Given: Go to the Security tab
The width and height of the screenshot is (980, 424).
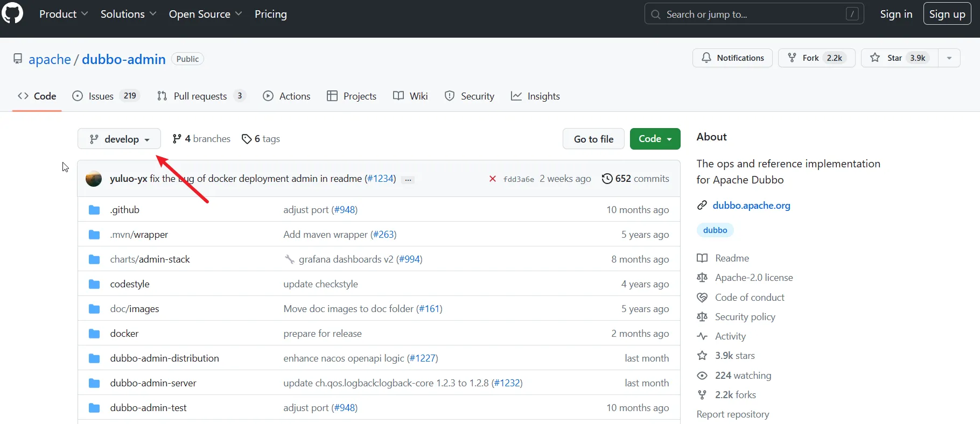Looking at the screenshot, I should coord(470,96).
